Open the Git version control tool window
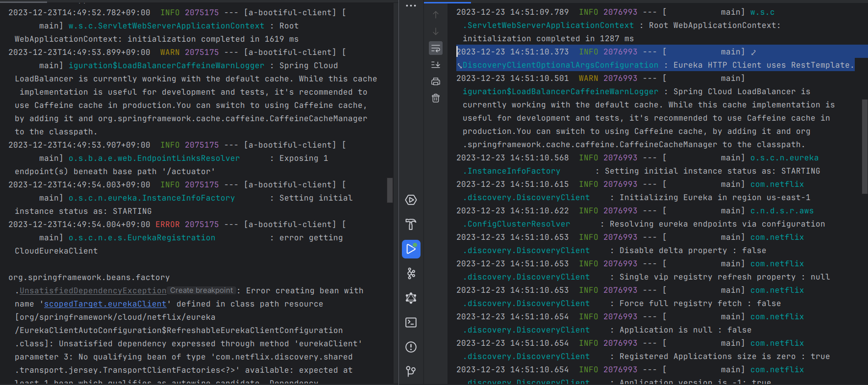 (411, 371)
